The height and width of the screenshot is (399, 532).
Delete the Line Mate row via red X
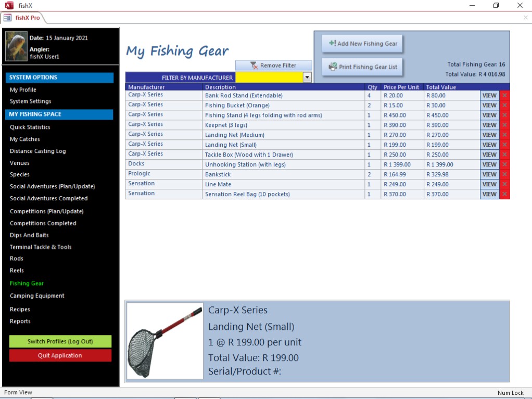[504, 184]
